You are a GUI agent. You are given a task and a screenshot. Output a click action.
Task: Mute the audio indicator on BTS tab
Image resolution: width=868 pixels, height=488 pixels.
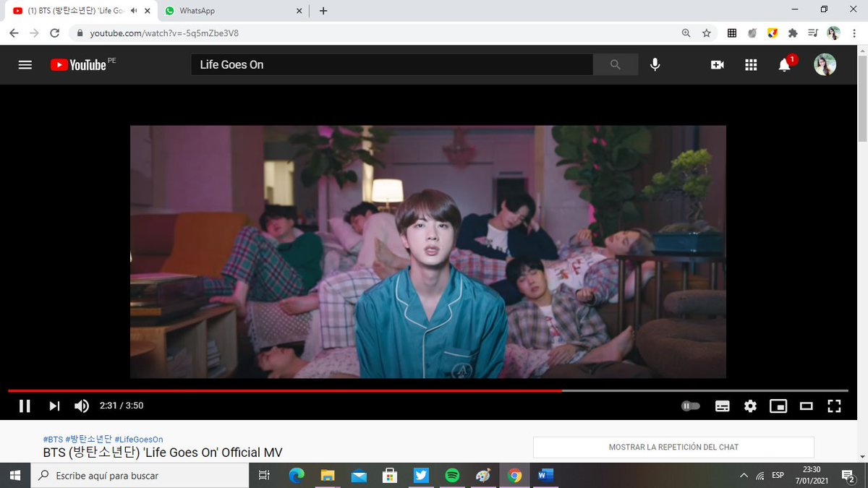point(134,11)
